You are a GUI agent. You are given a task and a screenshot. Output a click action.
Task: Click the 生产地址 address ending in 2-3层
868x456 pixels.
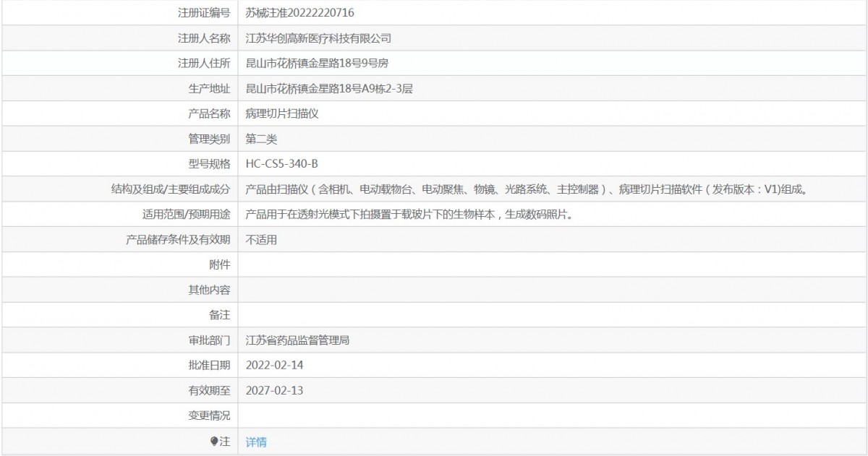[x=329, y=89]
